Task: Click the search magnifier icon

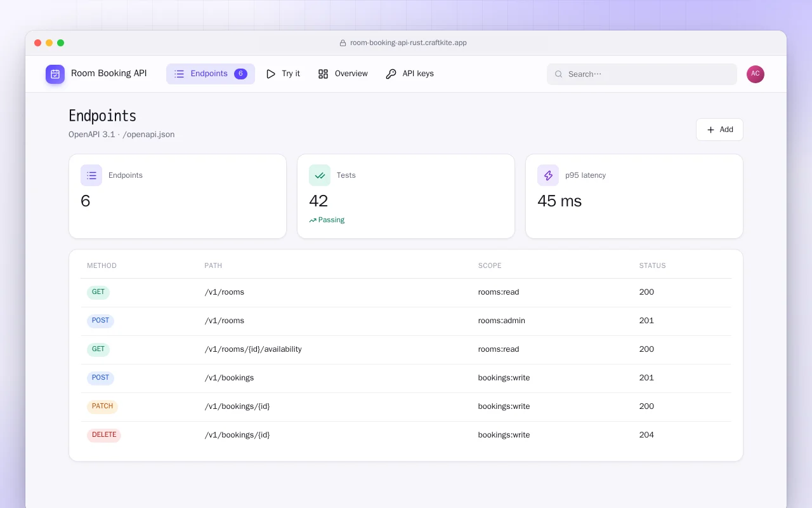Action: (x=559, y=74)
